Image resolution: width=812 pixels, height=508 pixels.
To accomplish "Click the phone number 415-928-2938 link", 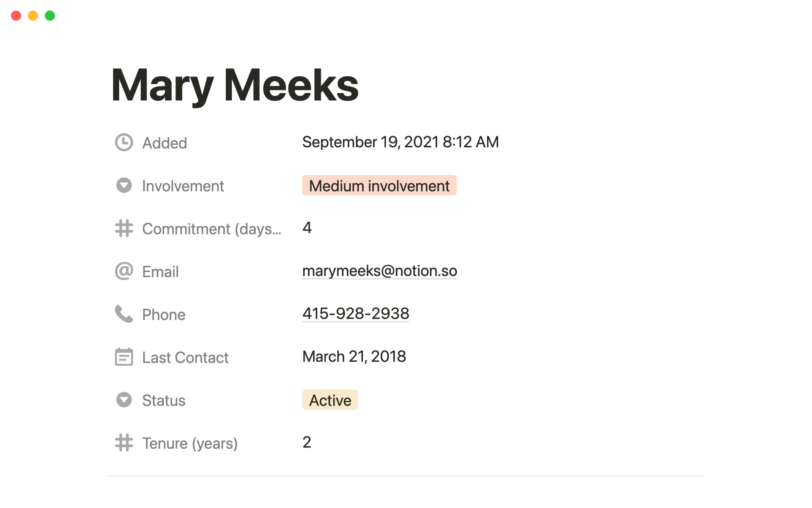I will click(356, 314).
